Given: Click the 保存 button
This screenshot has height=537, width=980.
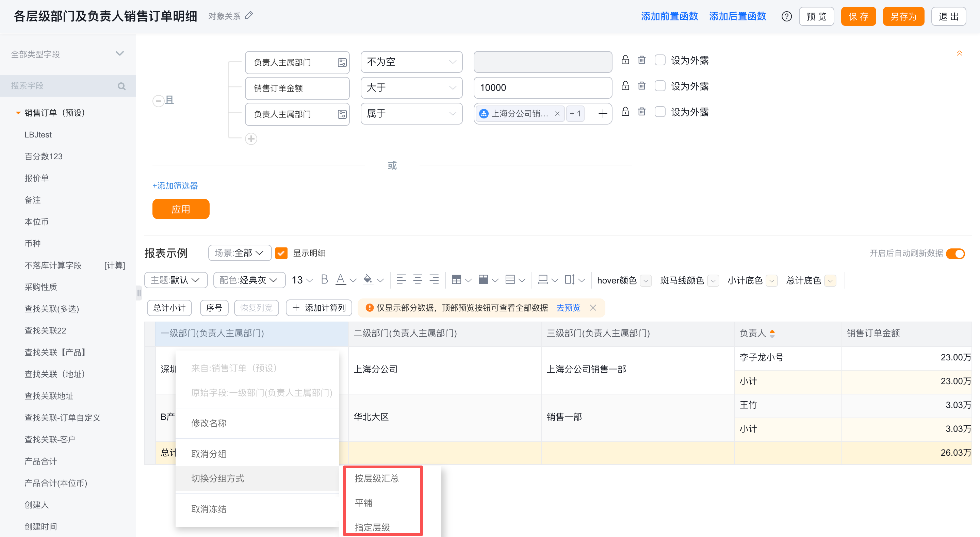Looking at the screenshot, I should tap(858, 16).
